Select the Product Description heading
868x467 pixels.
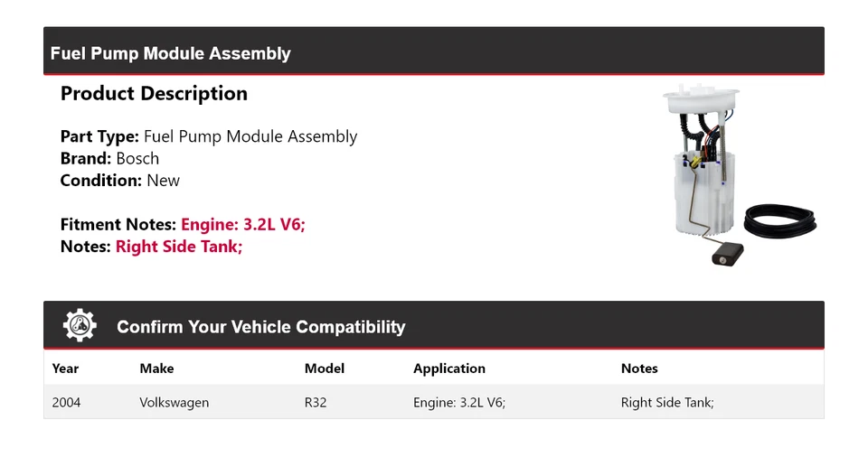click(x=154, y=94)
